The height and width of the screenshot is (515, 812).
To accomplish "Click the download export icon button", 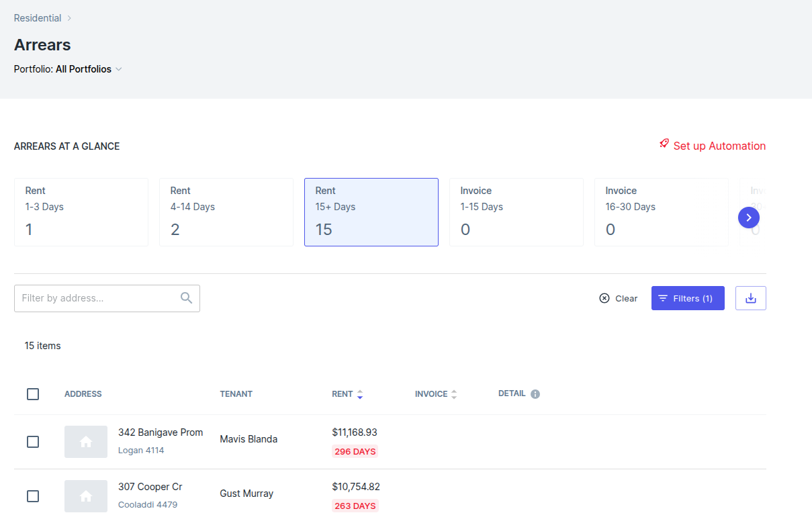I will point(751,298).
